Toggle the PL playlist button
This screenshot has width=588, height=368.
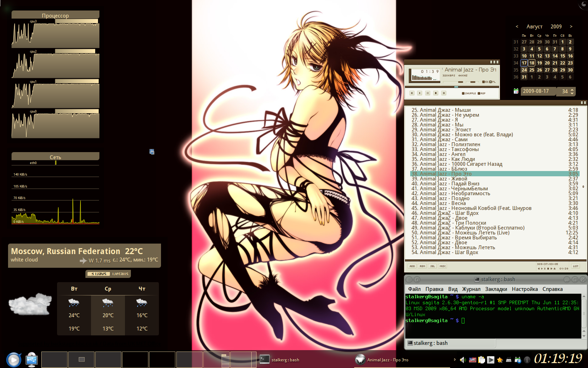(492, 82)
